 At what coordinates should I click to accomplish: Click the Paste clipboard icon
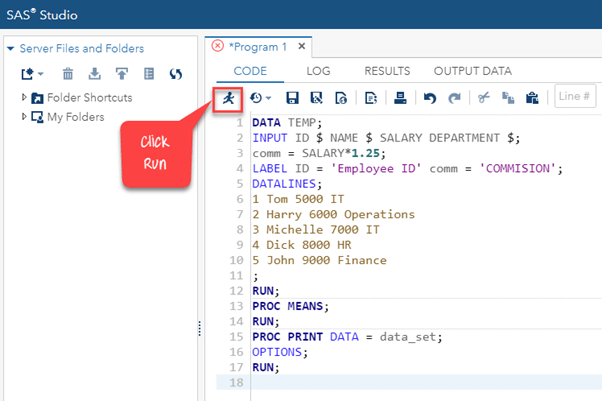(x=533, y=98)
